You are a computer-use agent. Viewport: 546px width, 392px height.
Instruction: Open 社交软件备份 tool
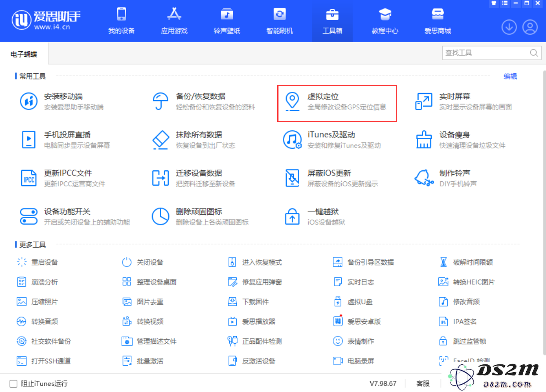coord(44,341)
